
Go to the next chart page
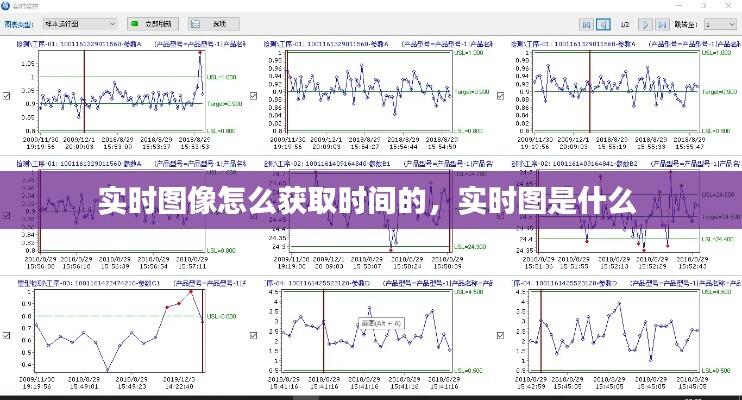pyautogui.click(x=647, y=23)
